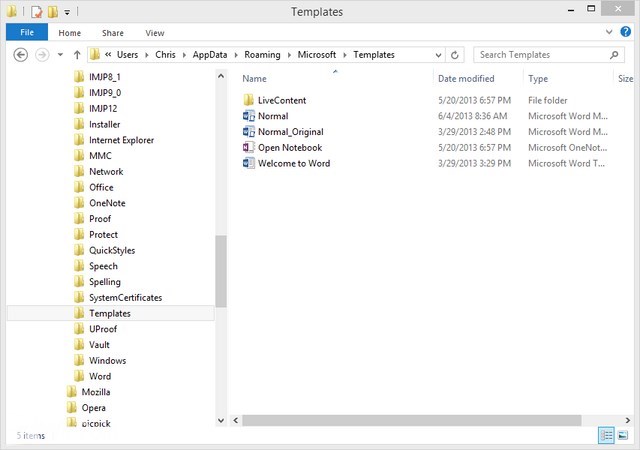This screenshot has width=640, height=450.
Task: Click horizontal scrollbar right arrow
Action: (628, 420)
